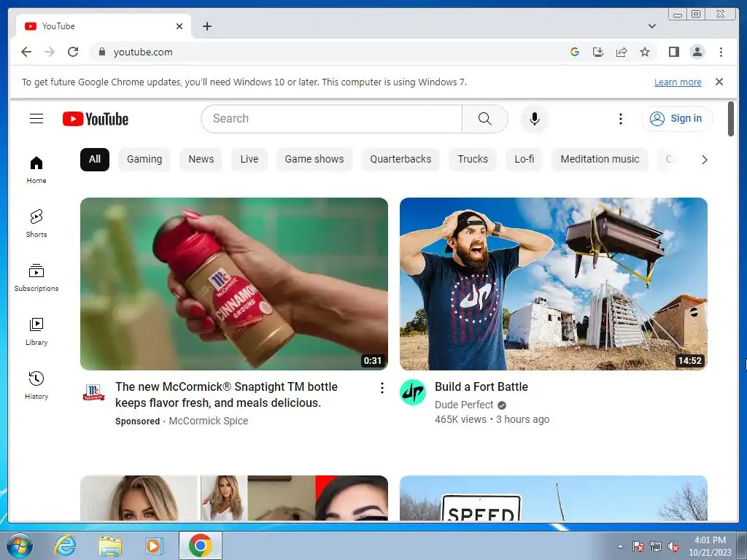Click the page vertical scrollbar thumb
The height and width of the screenshot is (560, 747).
(x=731, y=119)
